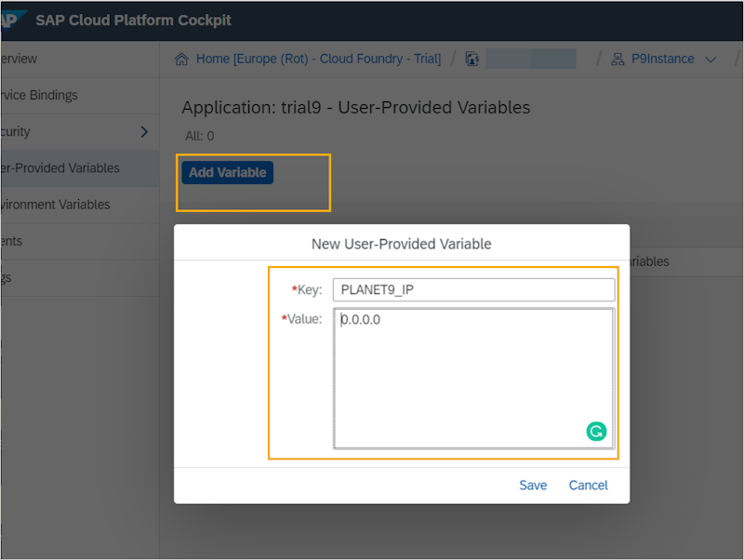Screen dimensions: 744x560
Task: Open the P9Instance dropdown arrow
Action: point(711,60)
